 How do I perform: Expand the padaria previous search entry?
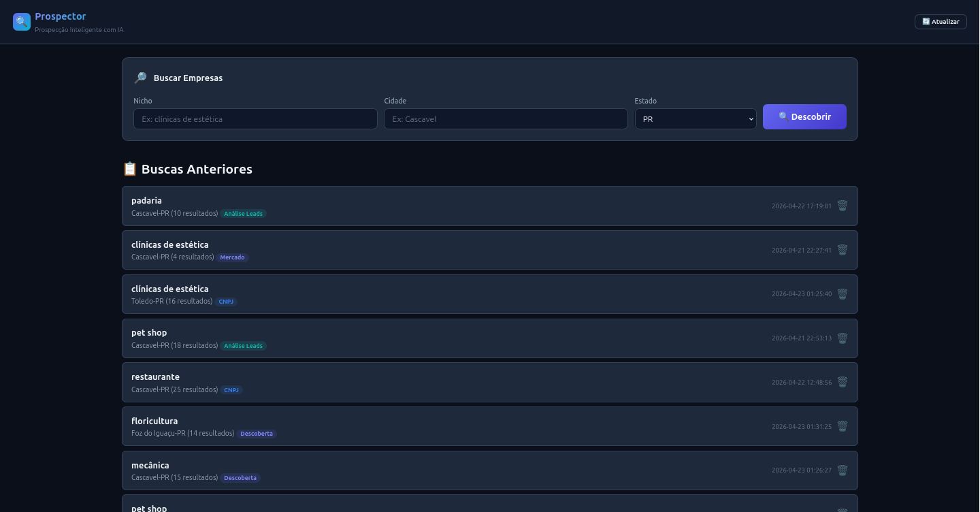[408, 206]
